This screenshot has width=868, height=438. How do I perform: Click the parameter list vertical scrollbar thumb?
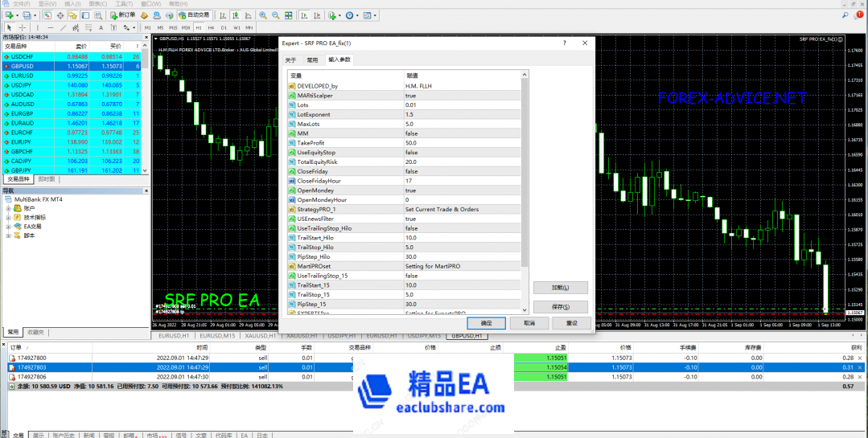point(525,172)
